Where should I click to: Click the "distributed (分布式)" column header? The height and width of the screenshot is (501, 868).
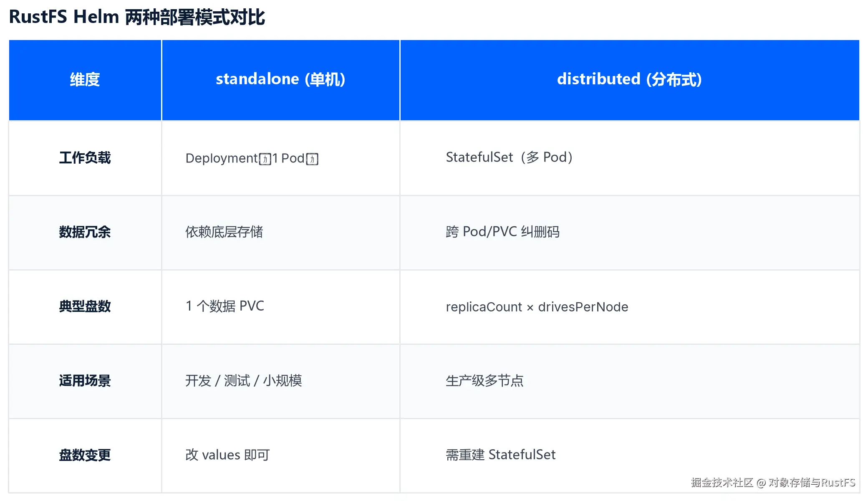click(630, 80)
